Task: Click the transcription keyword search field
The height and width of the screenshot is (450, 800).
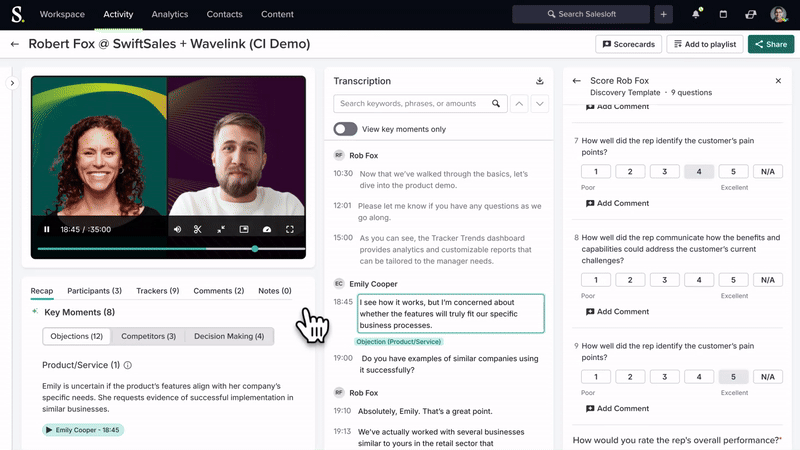Action: click(x=420, y=104)
